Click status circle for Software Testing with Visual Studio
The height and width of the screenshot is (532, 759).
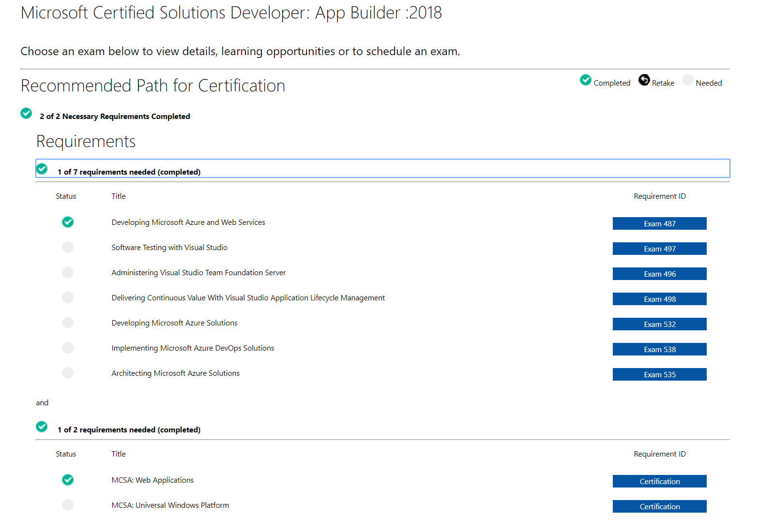(68, 247)
